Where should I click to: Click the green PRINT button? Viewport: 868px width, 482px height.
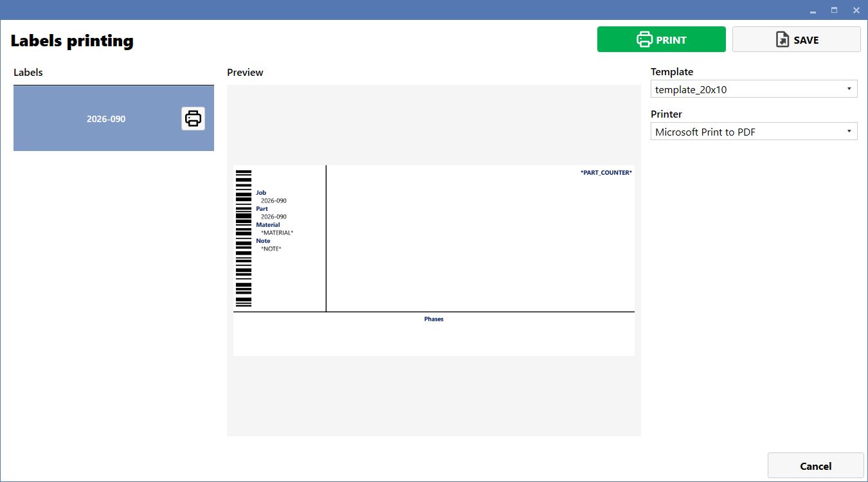(x=662, y=39)
